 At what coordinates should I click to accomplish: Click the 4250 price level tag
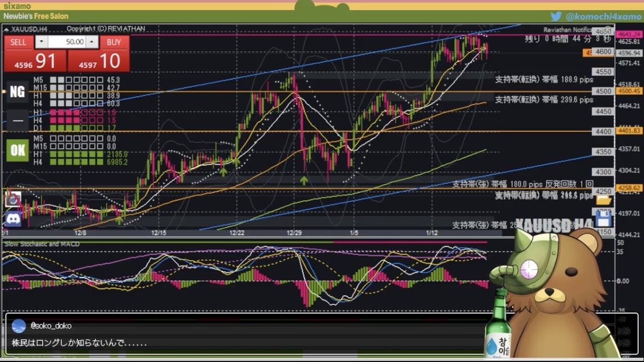[x=602, y=191]
